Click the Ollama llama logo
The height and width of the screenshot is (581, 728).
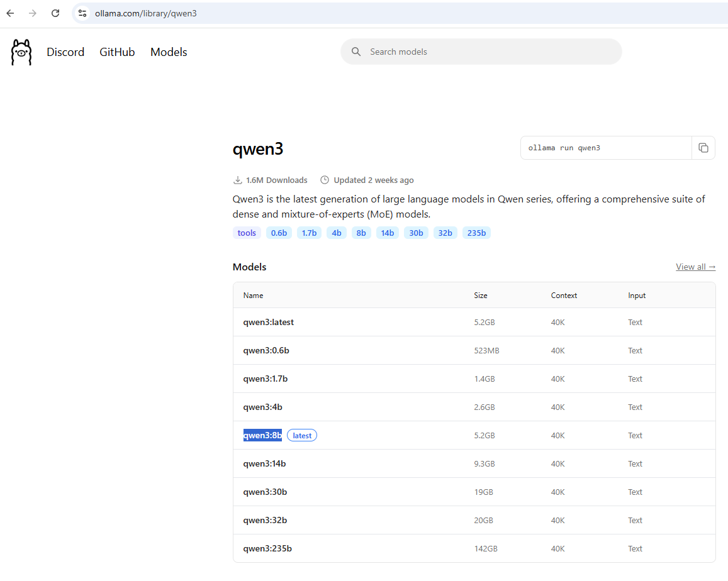(21, 52)
